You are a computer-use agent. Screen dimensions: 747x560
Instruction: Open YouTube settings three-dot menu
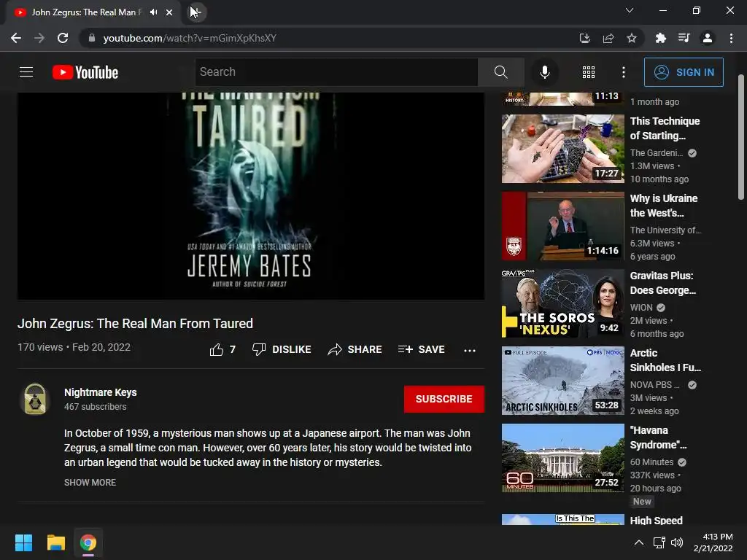point(624,72)
